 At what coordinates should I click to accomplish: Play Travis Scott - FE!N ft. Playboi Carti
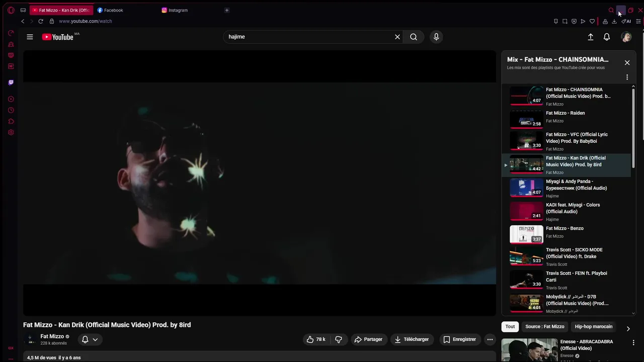tap(566, 280)
